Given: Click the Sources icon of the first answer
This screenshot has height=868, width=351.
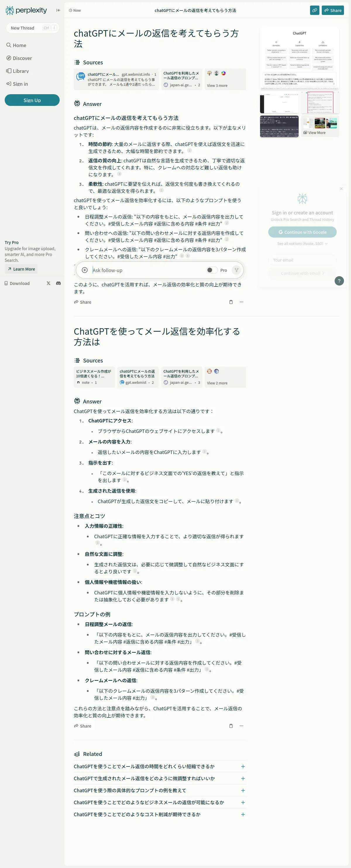Looking at the screenshot, I should [x=77, y=62].
